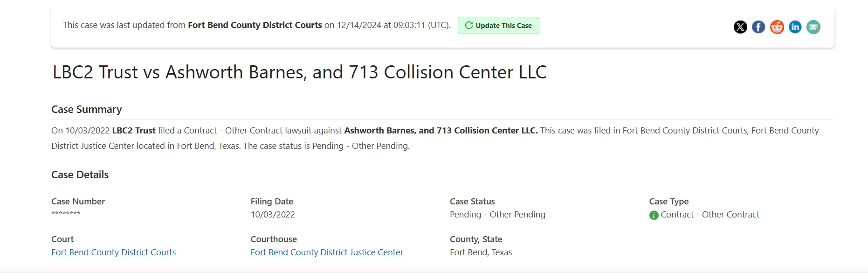The image size is (868, 273).
Task: Click the case title heading LBC2 Trust
Action: click(x=300, y=72)
